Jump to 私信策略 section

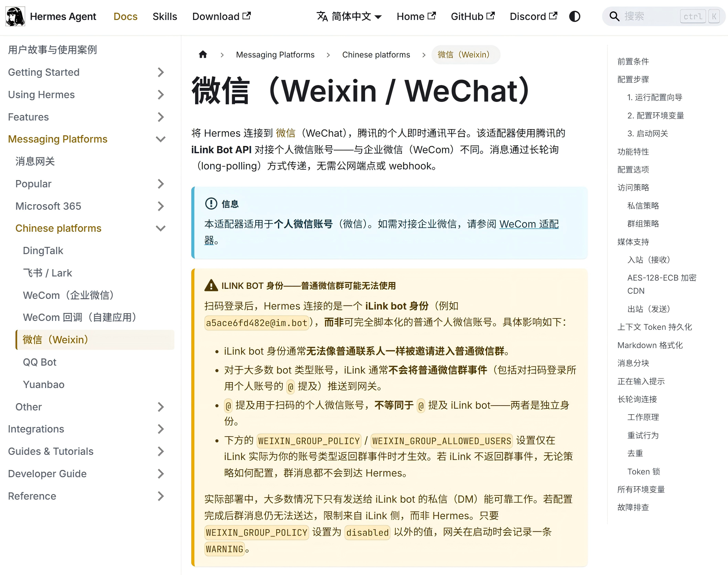[643, 206]
